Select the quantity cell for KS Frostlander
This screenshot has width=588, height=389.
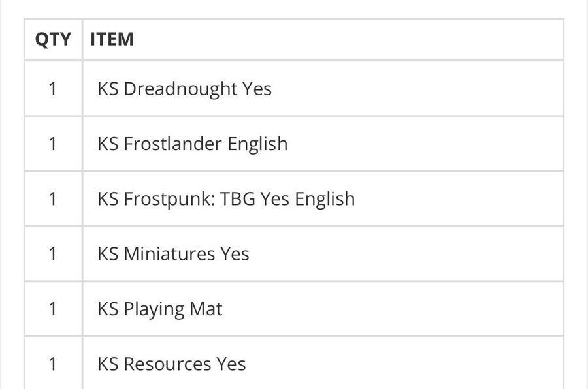click(x=53, y=144)
